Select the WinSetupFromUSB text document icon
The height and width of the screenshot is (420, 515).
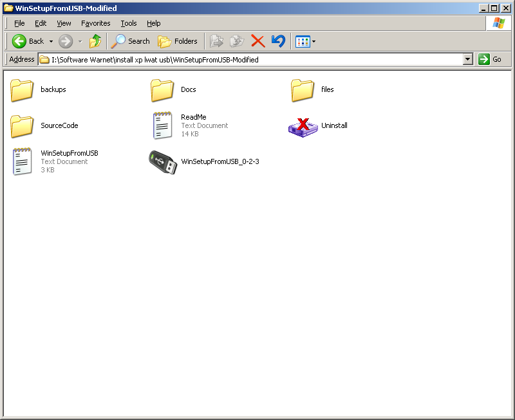point(22,161)
